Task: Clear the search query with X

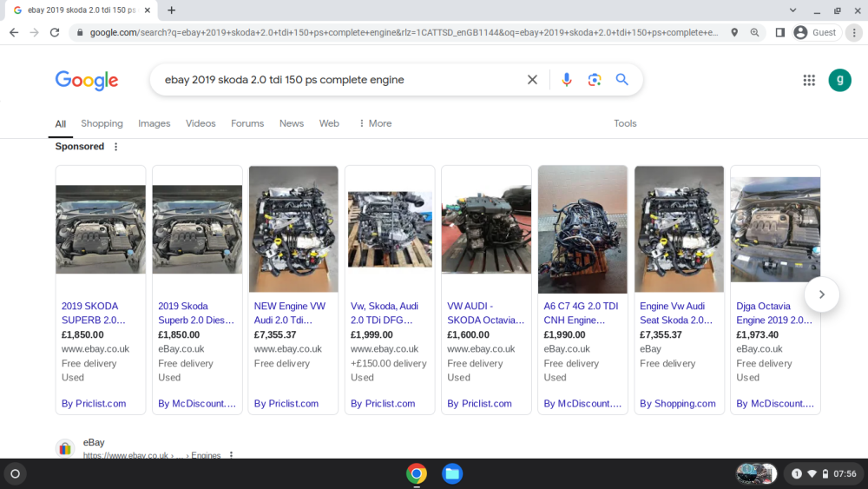Action: click(532, 80)
